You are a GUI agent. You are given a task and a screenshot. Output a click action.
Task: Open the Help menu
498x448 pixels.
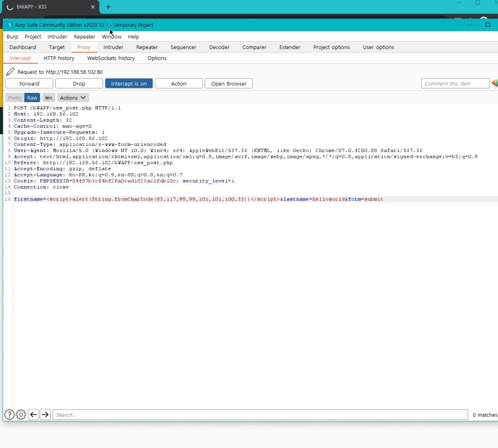tap(134, 37)
